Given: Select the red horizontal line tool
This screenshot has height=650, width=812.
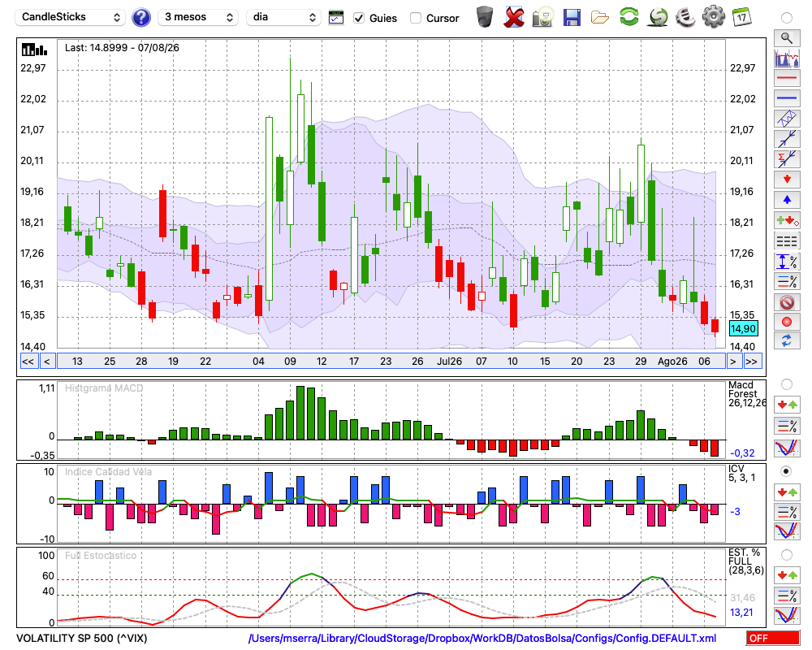Looking at the screenshot, I should click(x=787, y=78).
